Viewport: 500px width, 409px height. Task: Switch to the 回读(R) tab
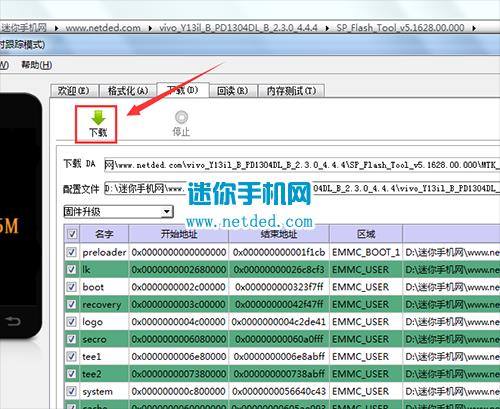click(x=233, y=91)
